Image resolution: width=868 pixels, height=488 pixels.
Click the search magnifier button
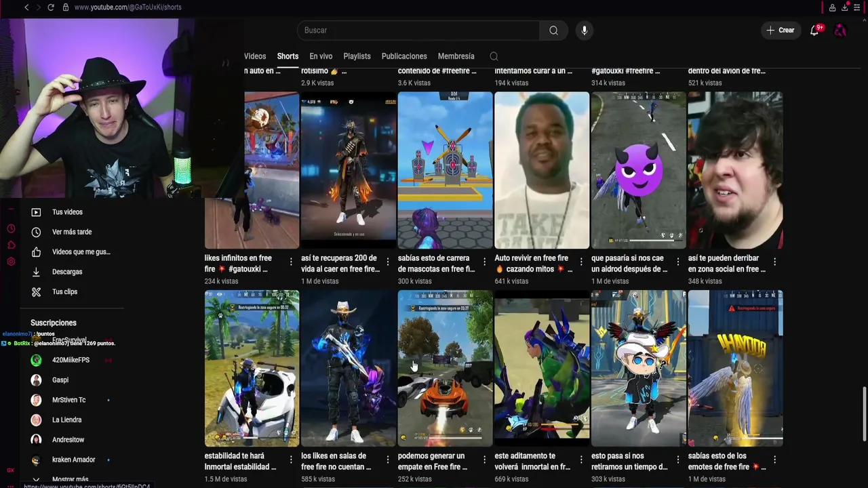point(553,30)
